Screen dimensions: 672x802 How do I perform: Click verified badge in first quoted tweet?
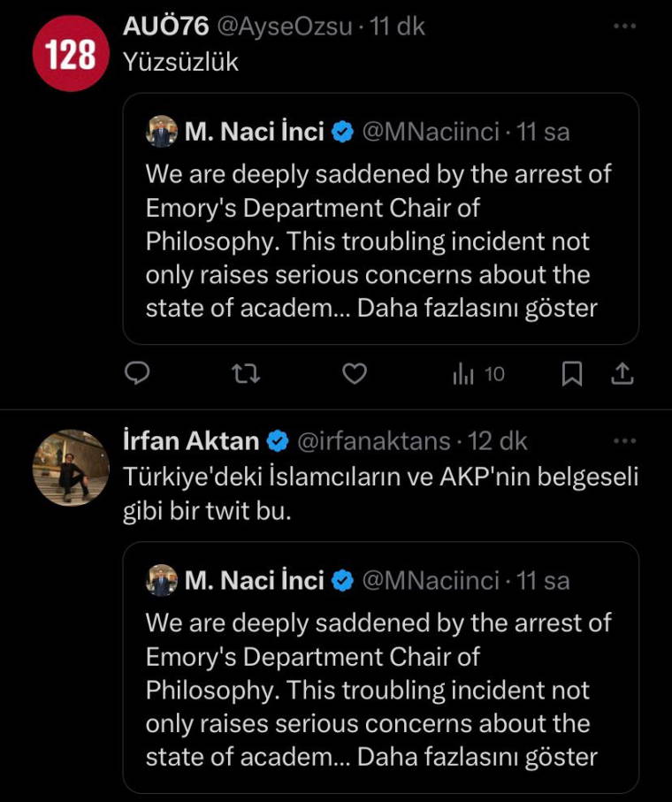342,133
